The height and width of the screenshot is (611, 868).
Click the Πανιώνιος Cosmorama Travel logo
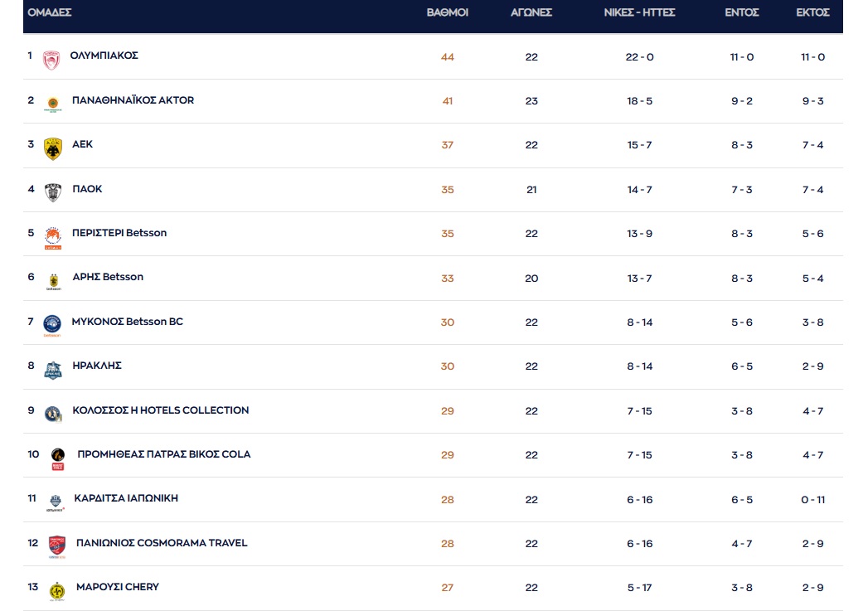point(56,546)
